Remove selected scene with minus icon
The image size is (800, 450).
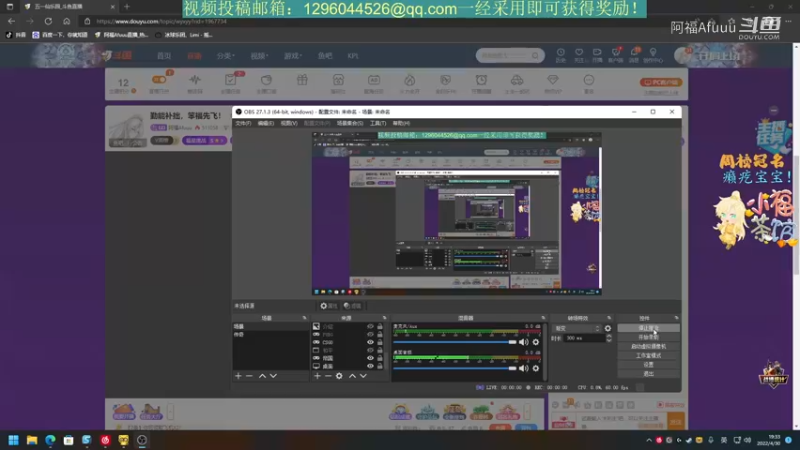(249, 376)
